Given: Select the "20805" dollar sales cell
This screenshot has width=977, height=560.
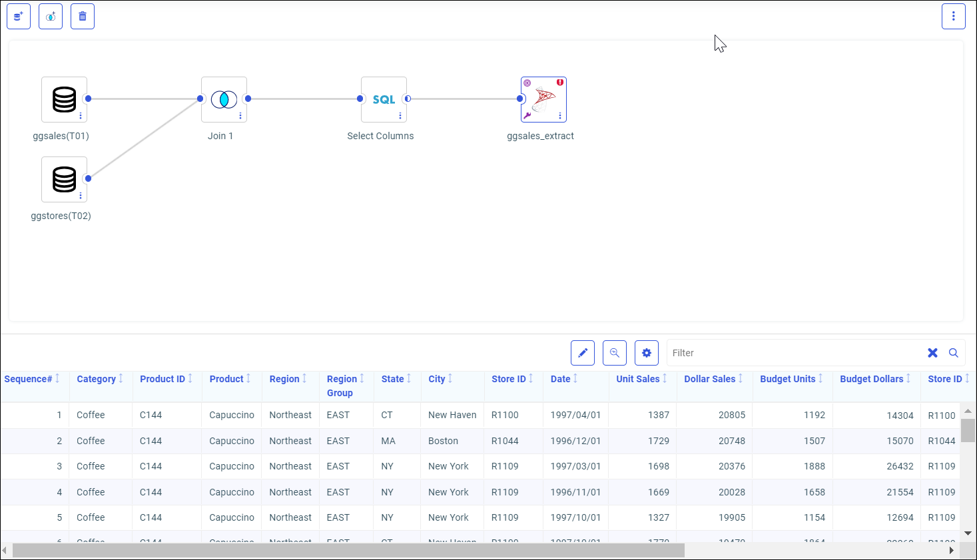Looking at the screenshot, I should 732,415.
